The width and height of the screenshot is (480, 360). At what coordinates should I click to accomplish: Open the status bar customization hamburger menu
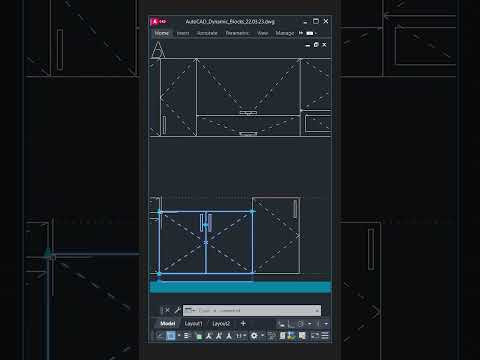(325, 336)
